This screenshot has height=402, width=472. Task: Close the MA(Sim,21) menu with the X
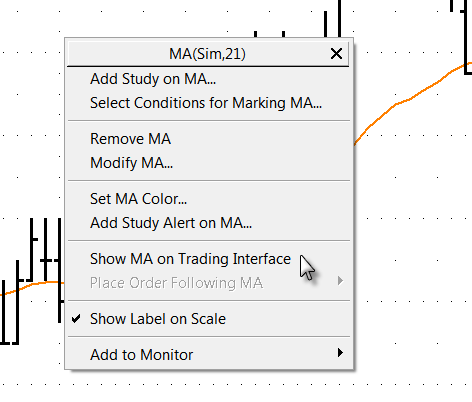tap(336, 54)
